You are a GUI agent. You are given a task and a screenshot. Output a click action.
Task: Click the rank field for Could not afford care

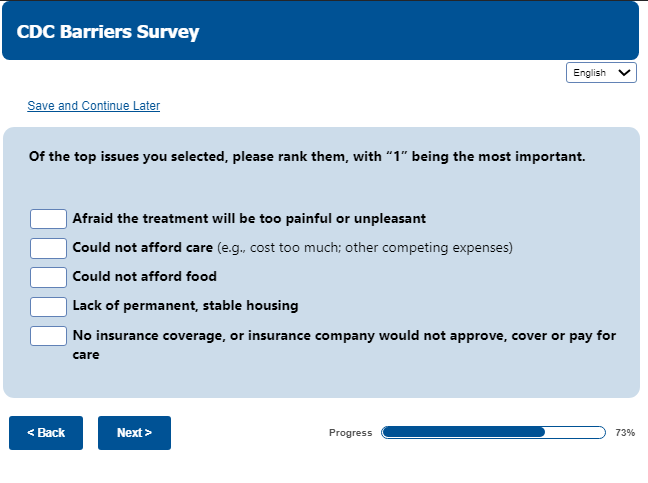click(48, 248)
